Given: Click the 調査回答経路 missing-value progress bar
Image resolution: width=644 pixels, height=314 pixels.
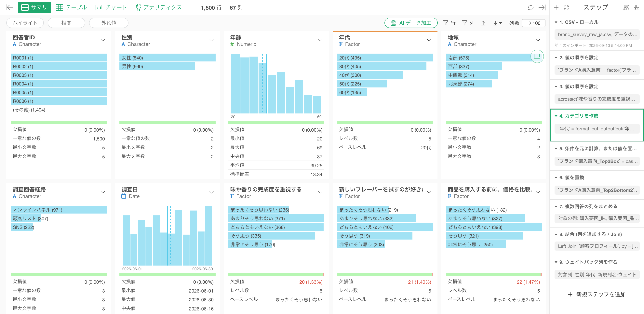Looking at the screenshot, I should pos(59,274).
